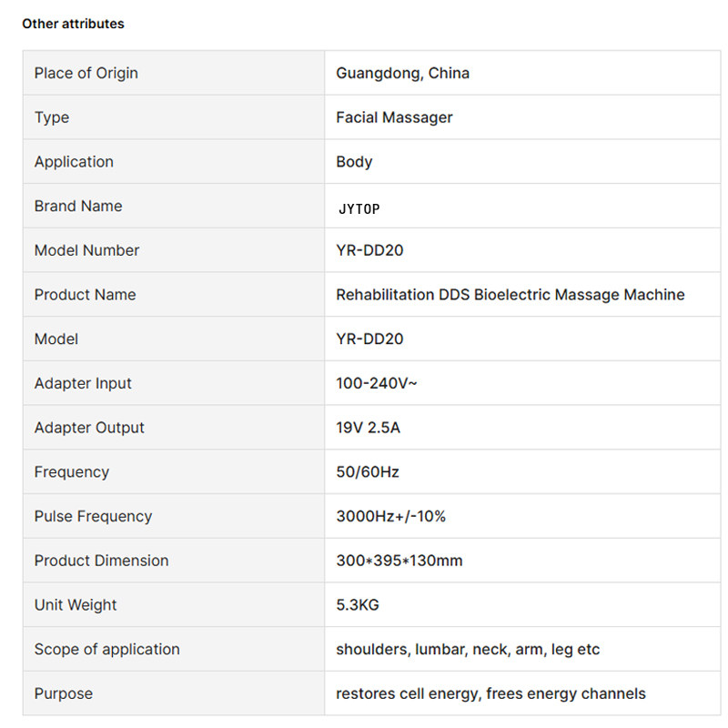Select the 50/60Hz frequency value
Screen dimensions: 728x728
pyautogui.click(x=368, y=472)
